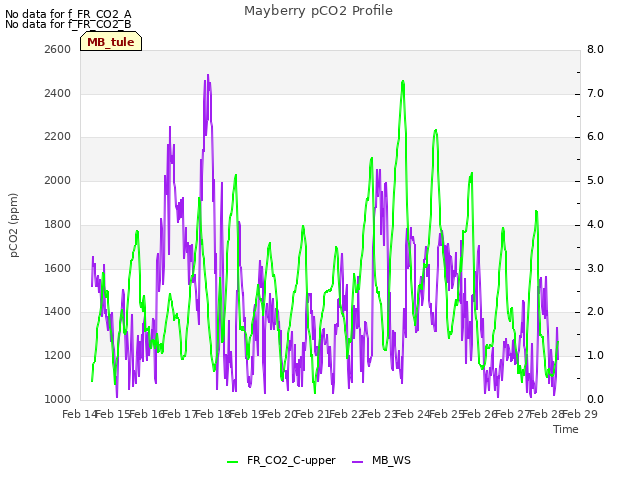Click the chart title Mayberry pCO2 Profile

click(x=318, y=11)
